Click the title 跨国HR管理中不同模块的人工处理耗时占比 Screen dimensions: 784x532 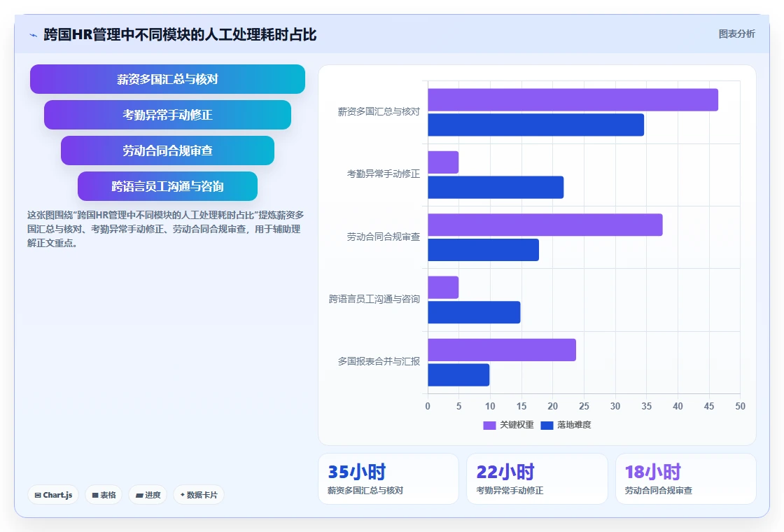(180, 34)
